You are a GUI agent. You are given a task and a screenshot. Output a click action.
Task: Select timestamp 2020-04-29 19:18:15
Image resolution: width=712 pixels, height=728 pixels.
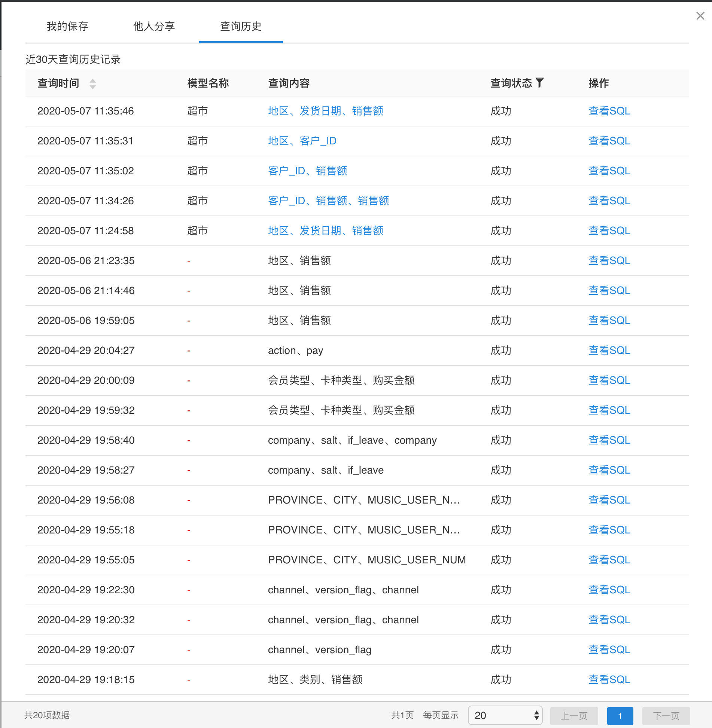click(86, 680)
